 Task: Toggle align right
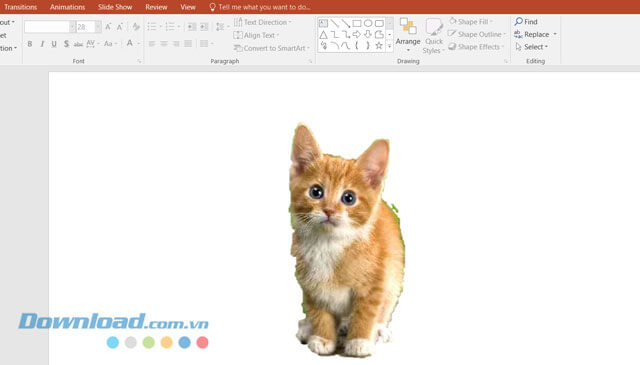point(176,44)
